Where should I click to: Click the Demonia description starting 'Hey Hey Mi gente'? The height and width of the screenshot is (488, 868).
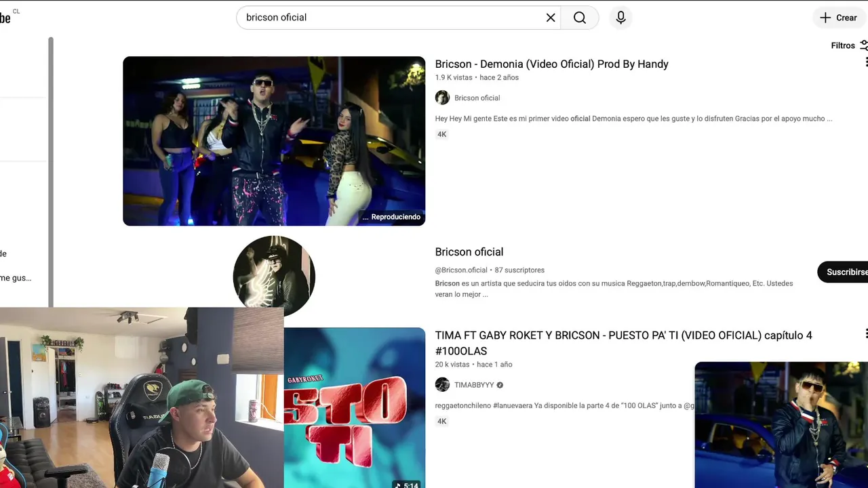(633, 119)
